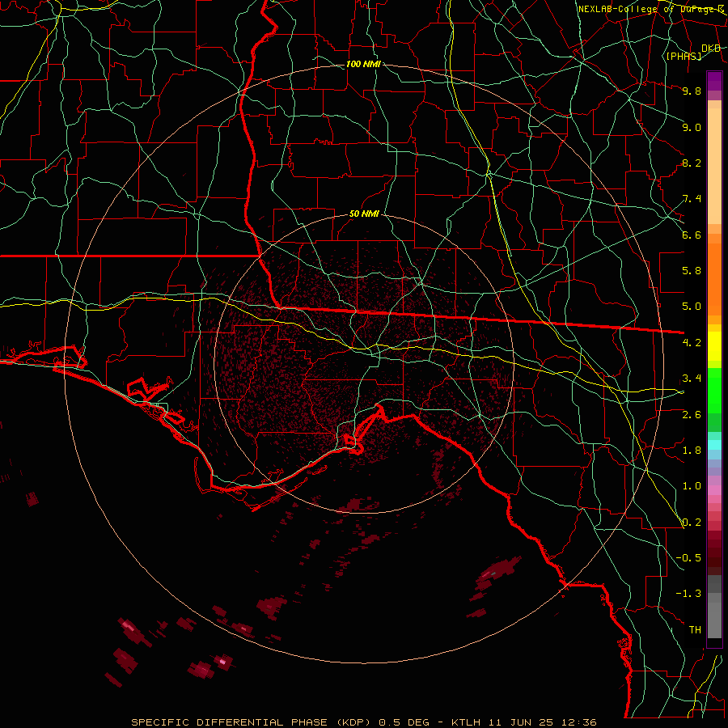
Task: Select the 1.8 legend label
Action: pyautogui.click(x=692, y=451)
